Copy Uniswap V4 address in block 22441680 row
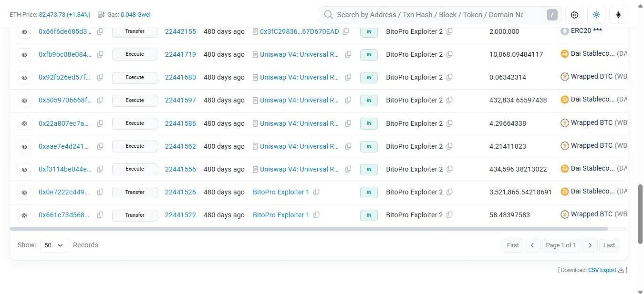Viewport: 644px width, 294px height. tap(348, 77)
